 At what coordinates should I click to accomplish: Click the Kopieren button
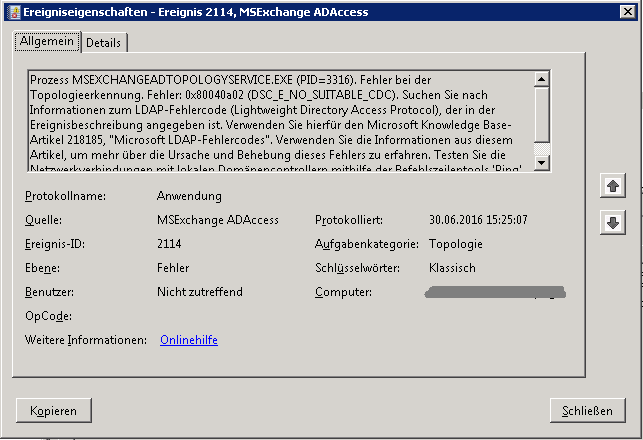(x=54, y=410)
